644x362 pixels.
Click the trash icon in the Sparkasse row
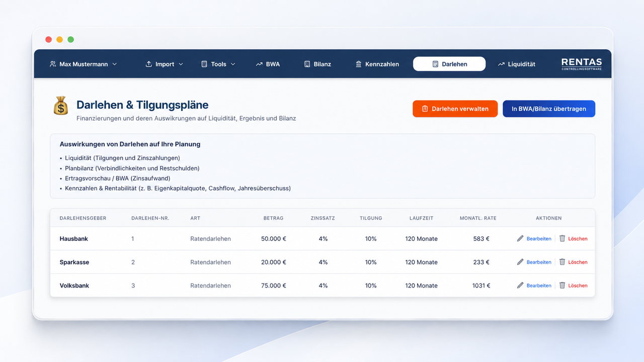click(562, 262)
